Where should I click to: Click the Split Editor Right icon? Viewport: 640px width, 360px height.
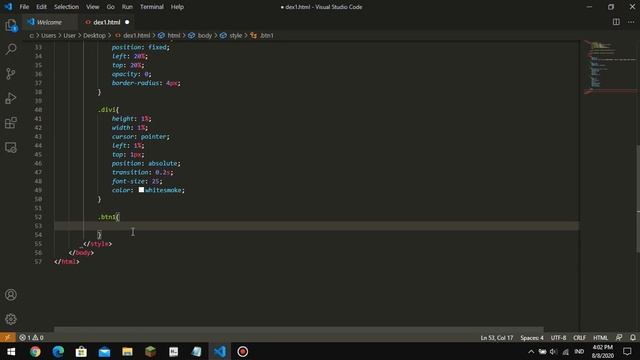(x=616, y=22)
